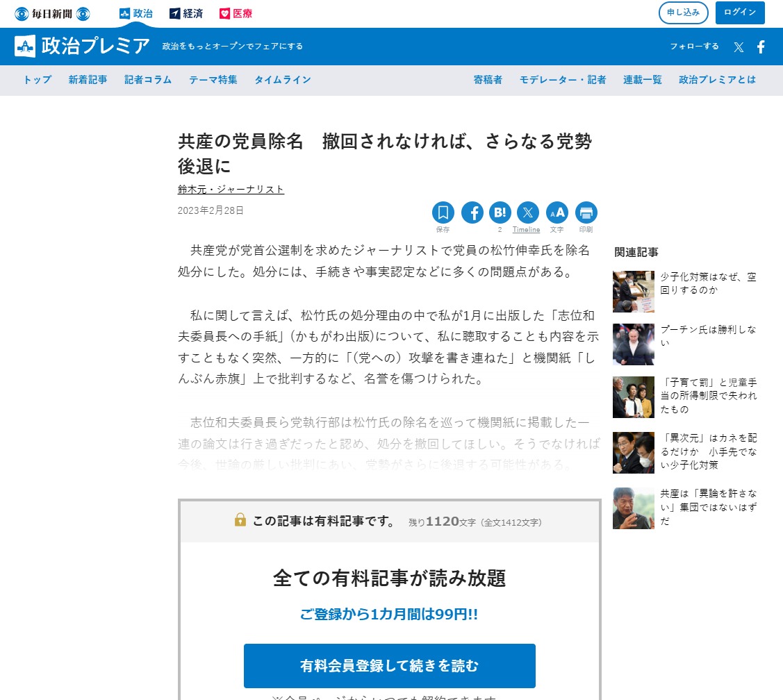This screenshot has height=700, width=783.
Task: Switch to the 医療 section
Action: pos(236,13)
